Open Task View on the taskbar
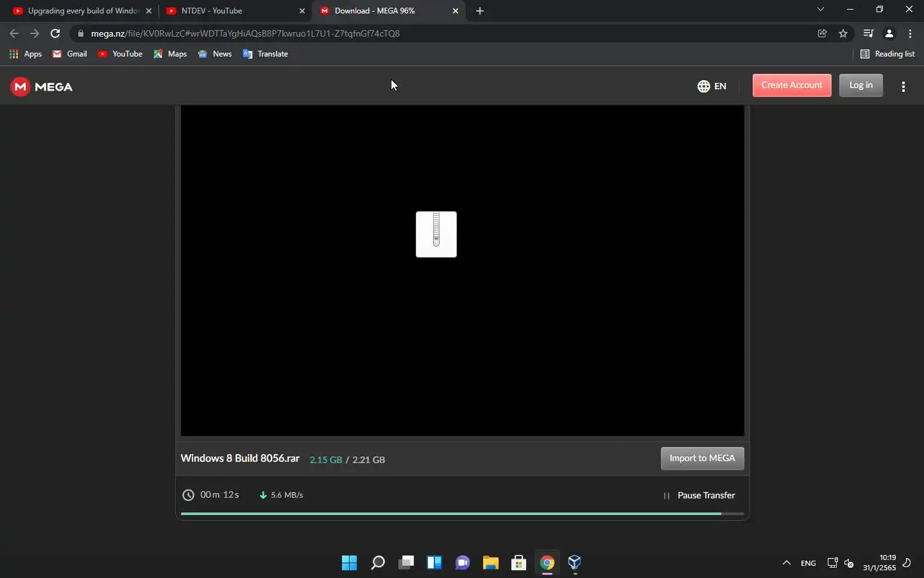Image resolution: width=924 pixels, height=578 pixels. pyautogui.click(x=406, y=563)
